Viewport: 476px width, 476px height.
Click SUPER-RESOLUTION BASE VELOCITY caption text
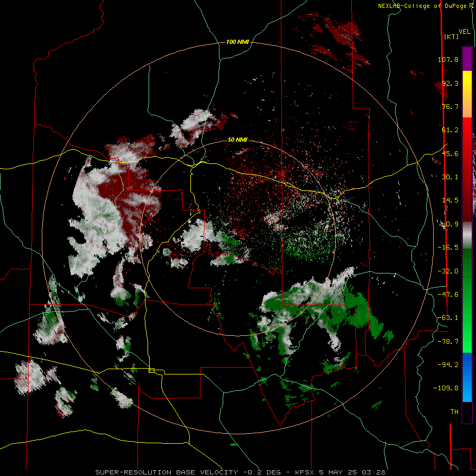(168, 472)
